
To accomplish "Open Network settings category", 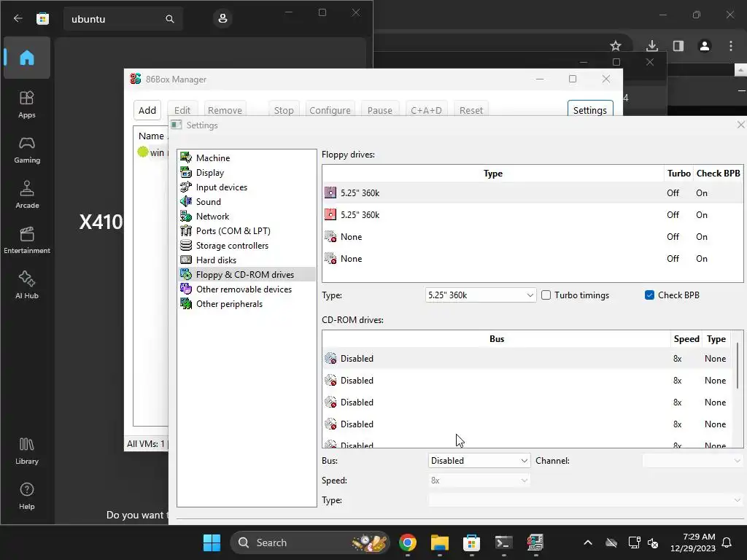I will point(247,216).
